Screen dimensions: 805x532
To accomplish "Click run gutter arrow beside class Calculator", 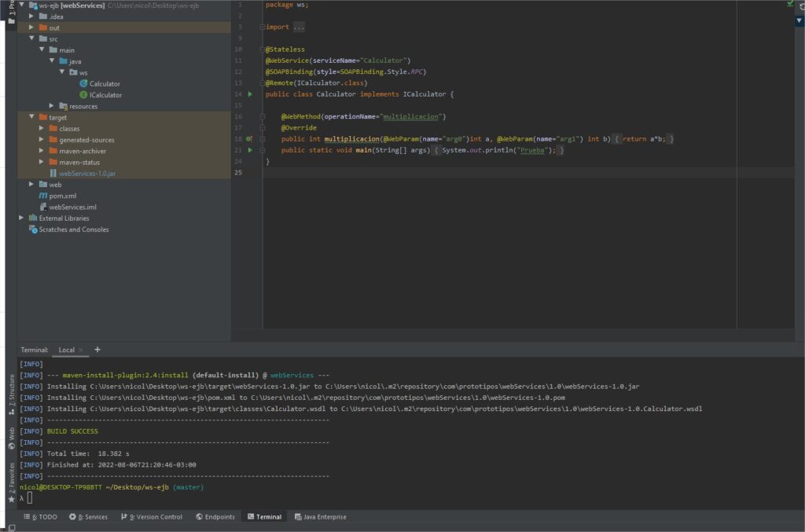I will [250, 94].
